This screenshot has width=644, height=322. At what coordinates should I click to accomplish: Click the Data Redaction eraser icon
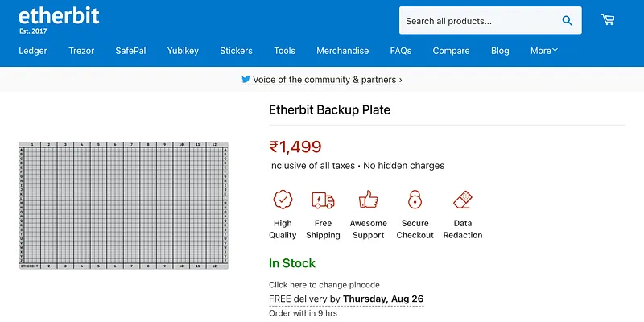[462, 200]
